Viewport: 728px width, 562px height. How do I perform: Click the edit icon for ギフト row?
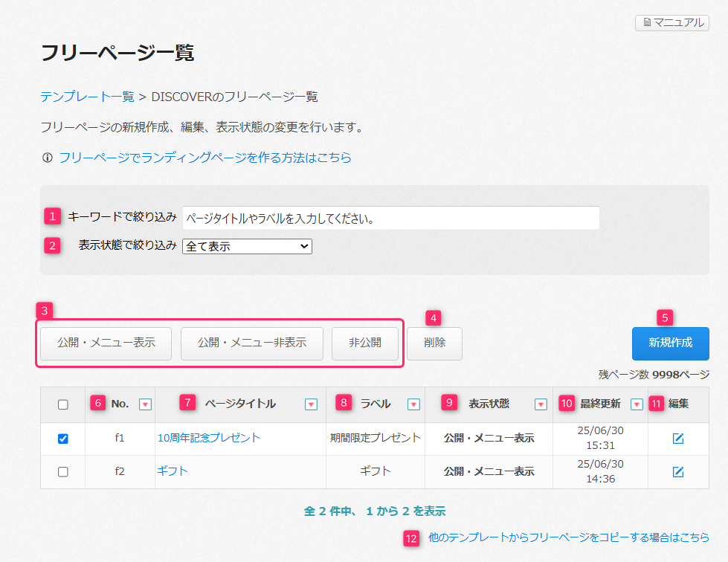tap(677, 472)
